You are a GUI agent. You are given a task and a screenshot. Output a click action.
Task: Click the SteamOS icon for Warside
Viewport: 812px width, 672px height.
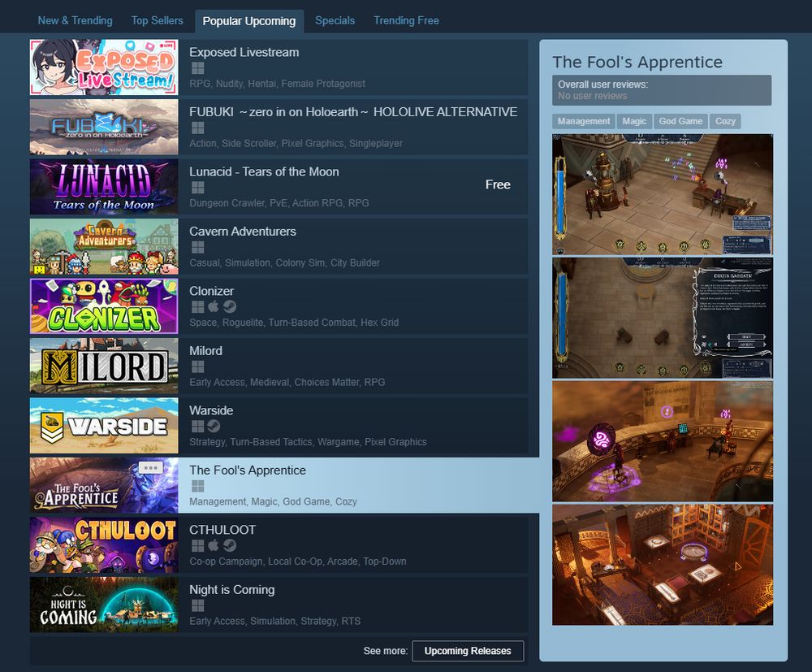coord(214,427)
